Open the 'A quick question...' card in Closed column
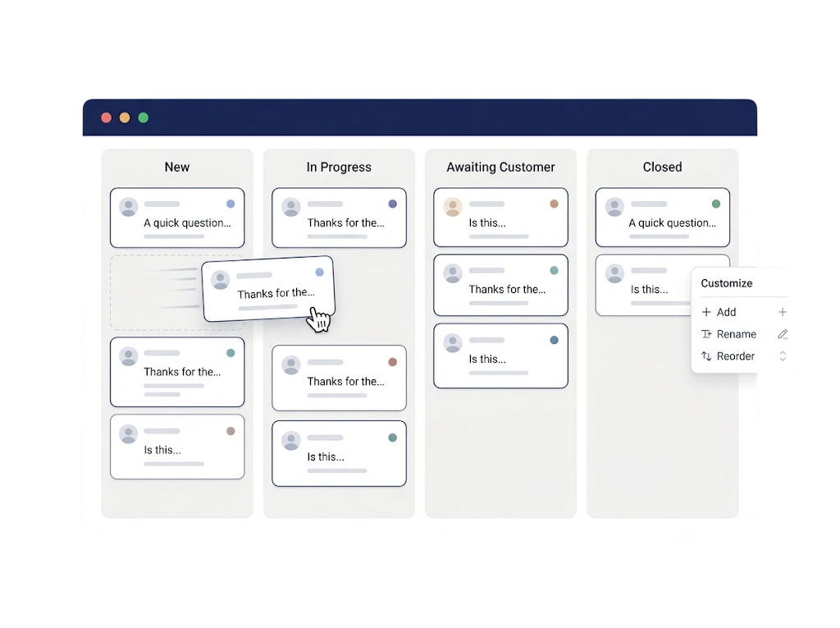This screenshot has width=840, height=628. (663, 218)
